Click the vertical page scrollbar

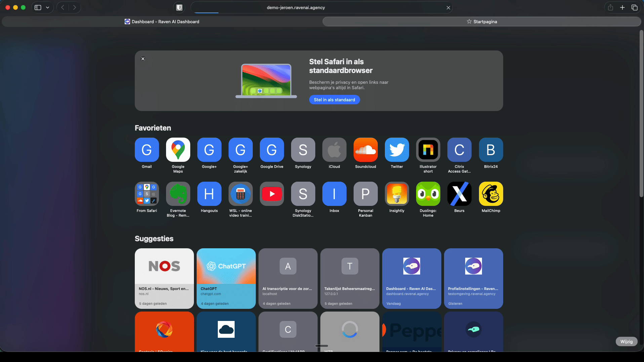pyautogui.click(x=641, y=114)
